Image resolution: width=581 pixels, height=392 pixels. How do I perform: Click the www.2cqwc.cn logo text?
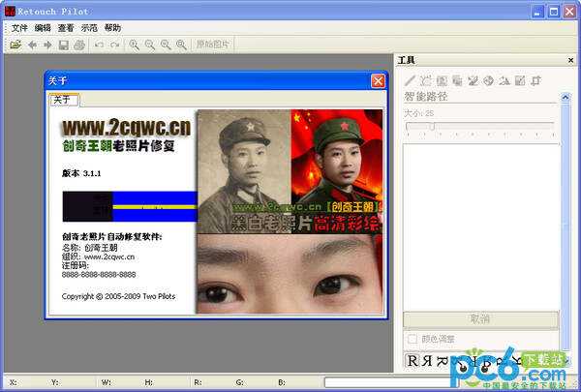tap(126, 128)
